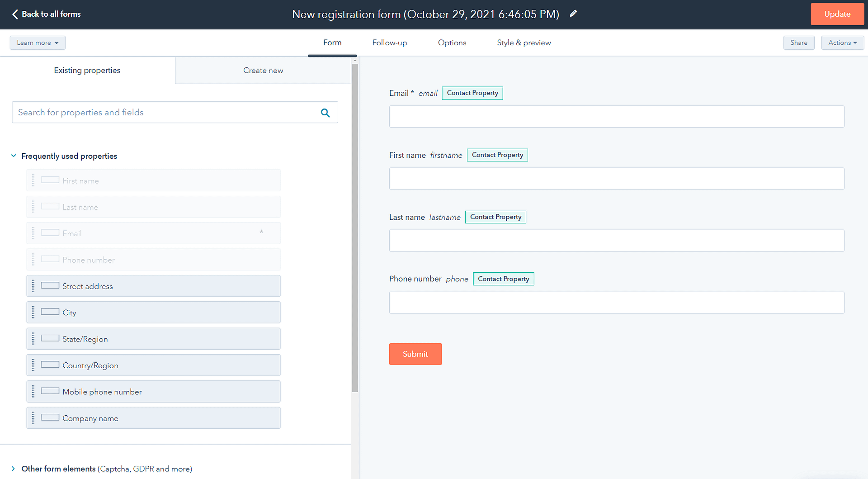Click the field icon for Company name
The height and width of the screenshot is (479, 868).
[x=50, y=417]
